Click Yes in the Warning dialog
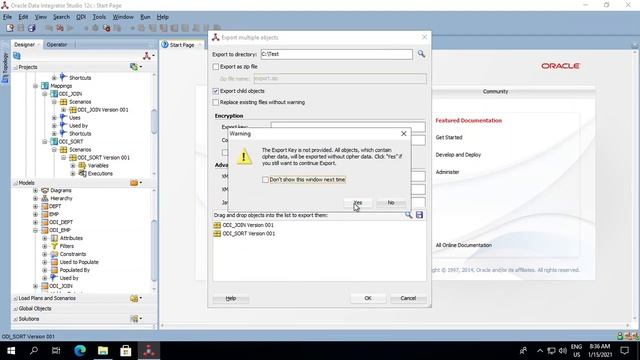640x360 pixels. 358,202
